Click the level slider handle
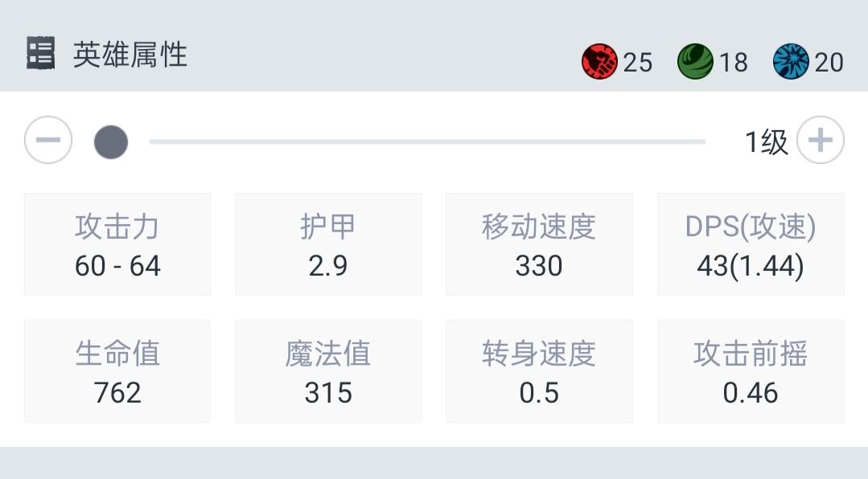The image size is (868, 479). point(111,142)
